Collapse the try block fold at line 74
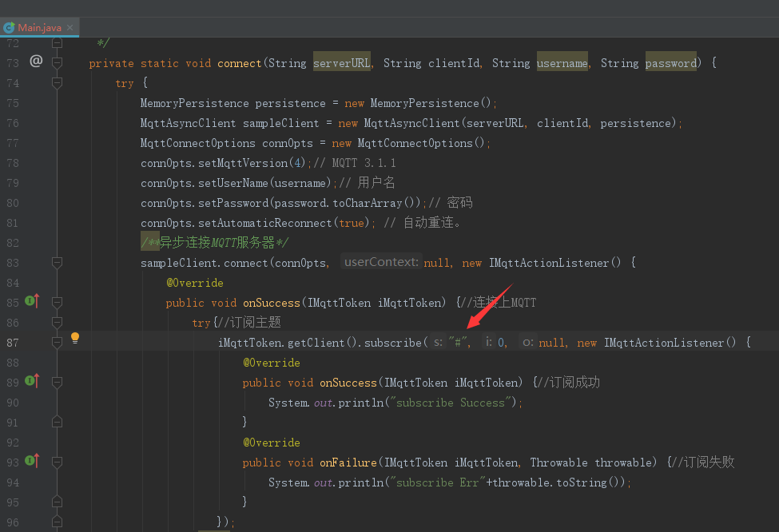Viewport: 779px width, 532px height. click(x=58, y=83)
